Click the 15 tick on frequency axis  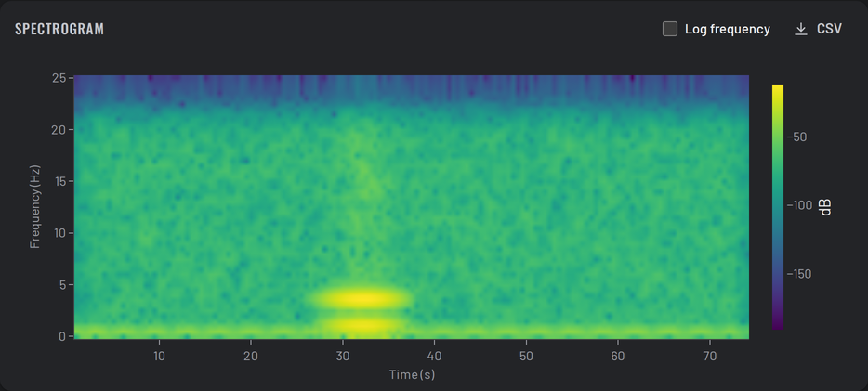click(x=59, y=181)
